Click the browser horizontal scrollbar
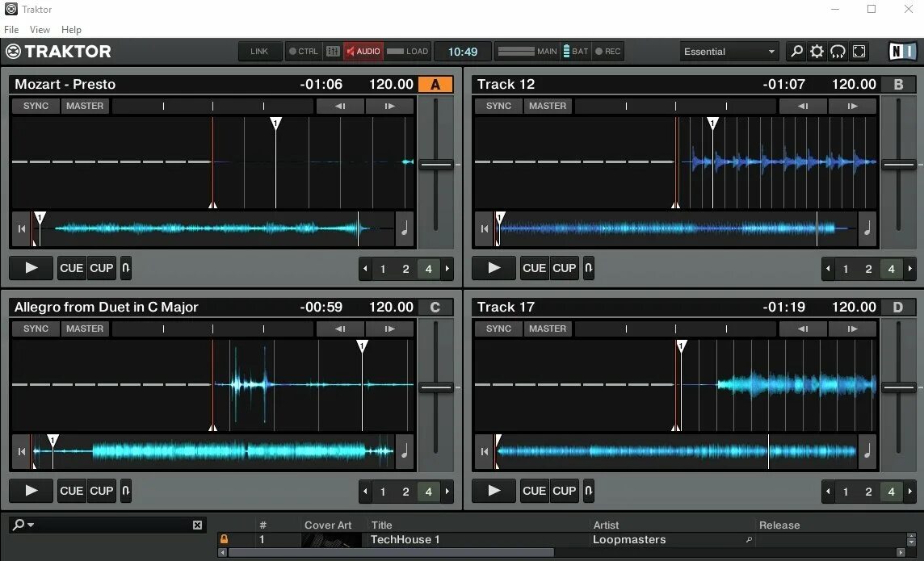The height and width of the screenshot is (561, 924). pos(391,552)
